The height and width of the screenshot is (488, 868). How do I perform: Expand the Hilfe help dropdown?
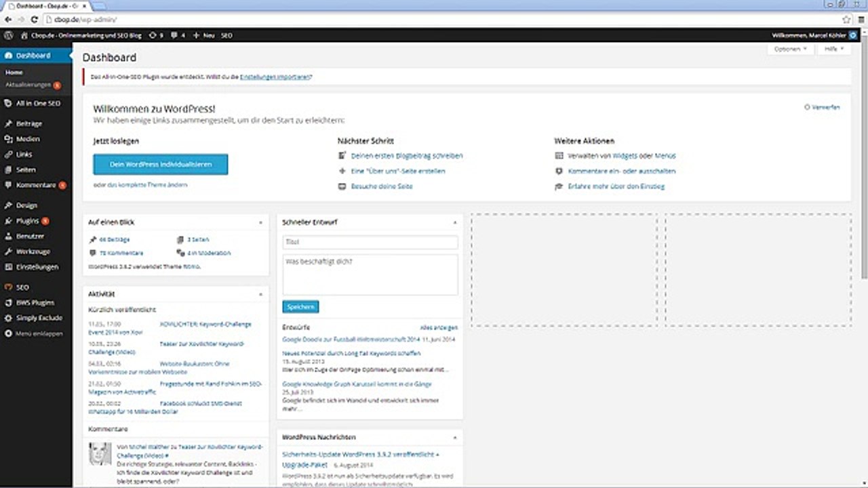pos(833,49)
